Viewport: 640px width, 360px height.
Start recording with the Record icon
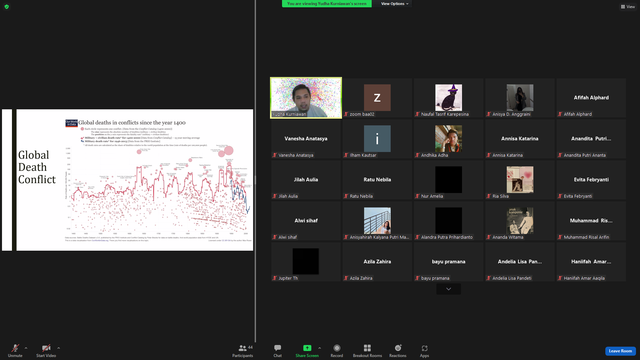click(x=337, y=348)
